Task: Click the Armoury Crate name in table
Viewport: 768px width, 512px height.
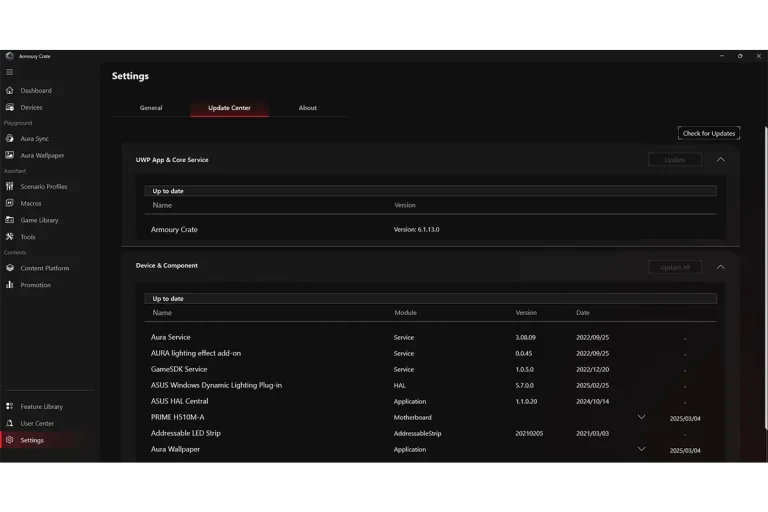Action: [174, 229]
